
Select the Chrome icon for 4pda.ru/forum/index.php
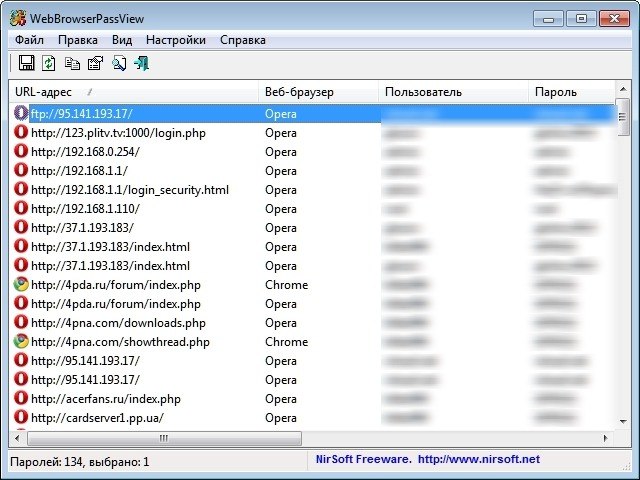[21, 284]
